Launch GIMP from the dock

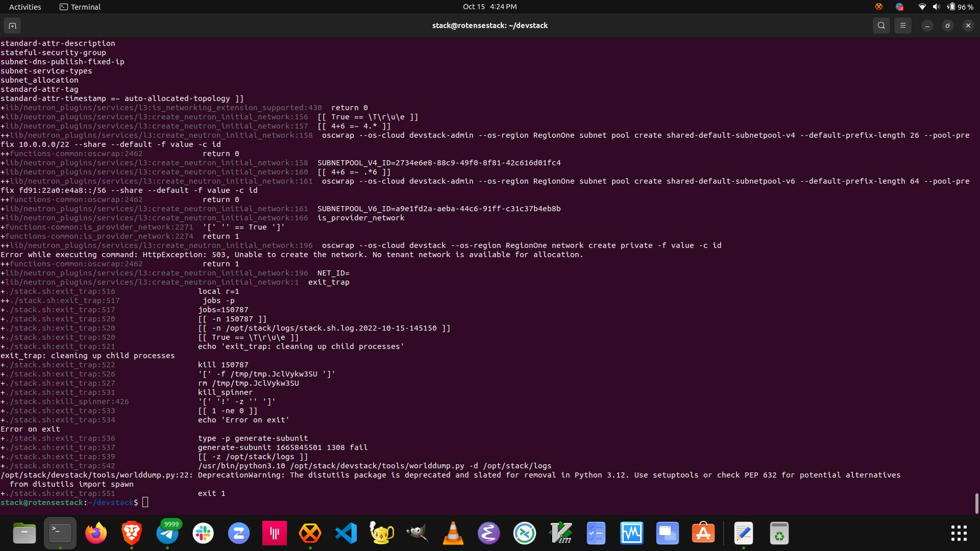[x=418, y=533]
